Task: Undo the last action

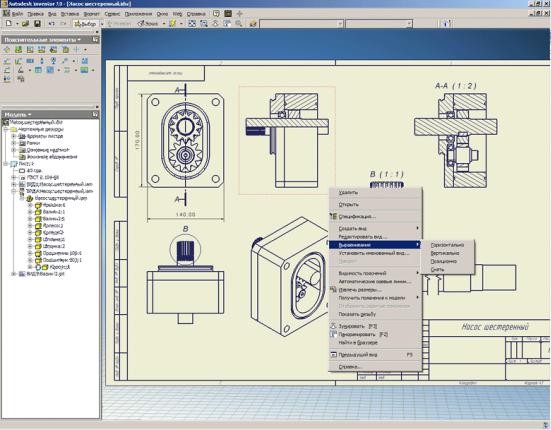Action: [52, 24]
